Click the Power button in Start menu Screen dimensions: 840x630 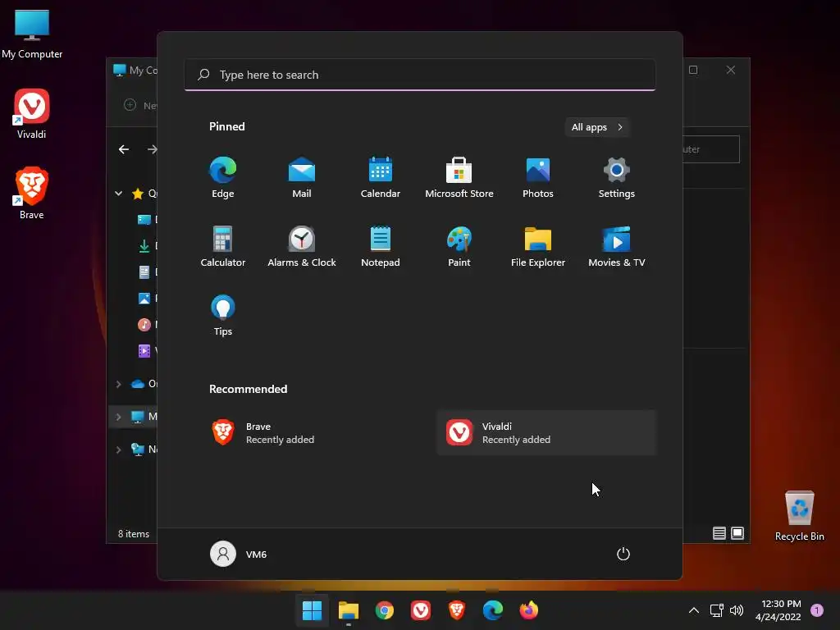pos(623,554)
